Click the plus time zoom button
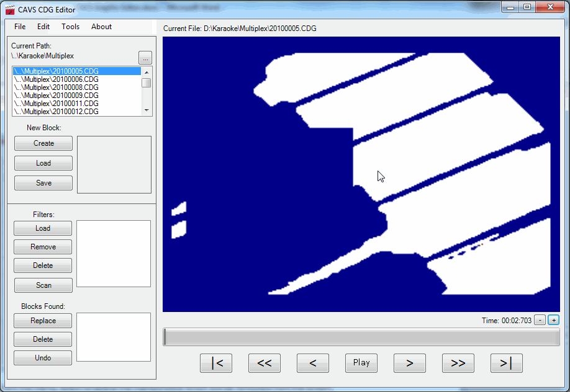 [x=554, y=320]
